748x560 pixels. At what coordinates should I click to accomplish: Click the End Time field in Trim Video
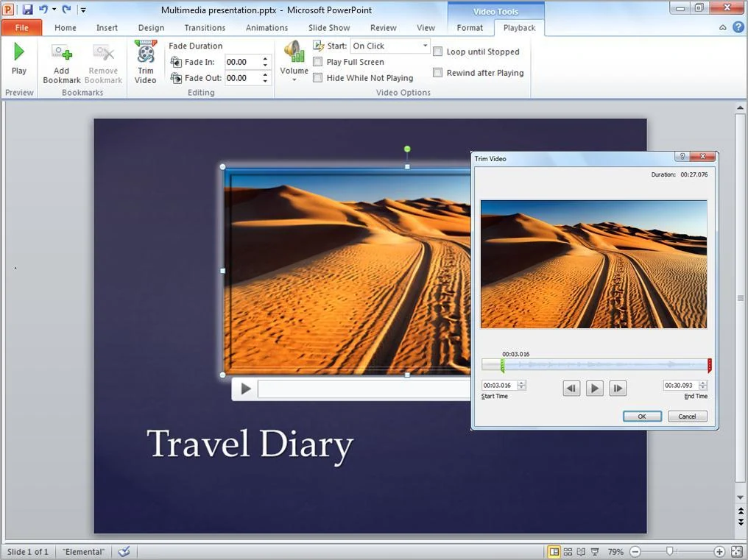pos(681,385)
